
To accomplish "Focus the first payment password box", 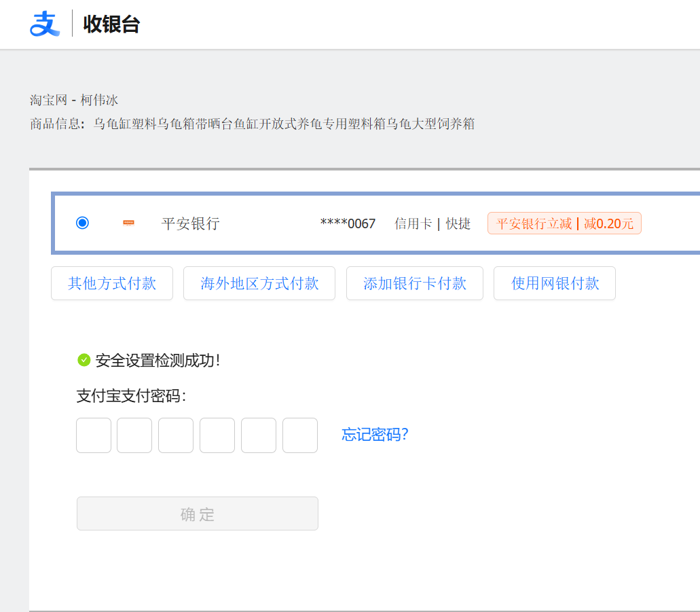I will [94, 435].
